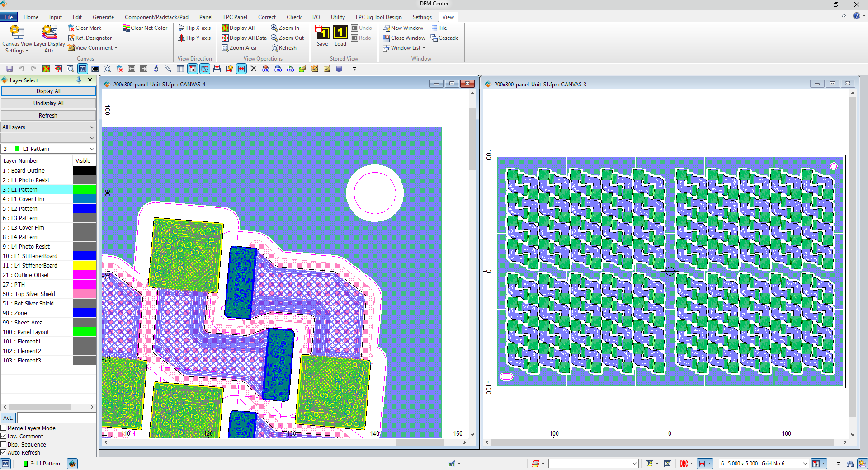Open the empty dropdown below All Layers
Image resolution: width=868 pixels, height=470 pixels.
click(x=48, y=138)
